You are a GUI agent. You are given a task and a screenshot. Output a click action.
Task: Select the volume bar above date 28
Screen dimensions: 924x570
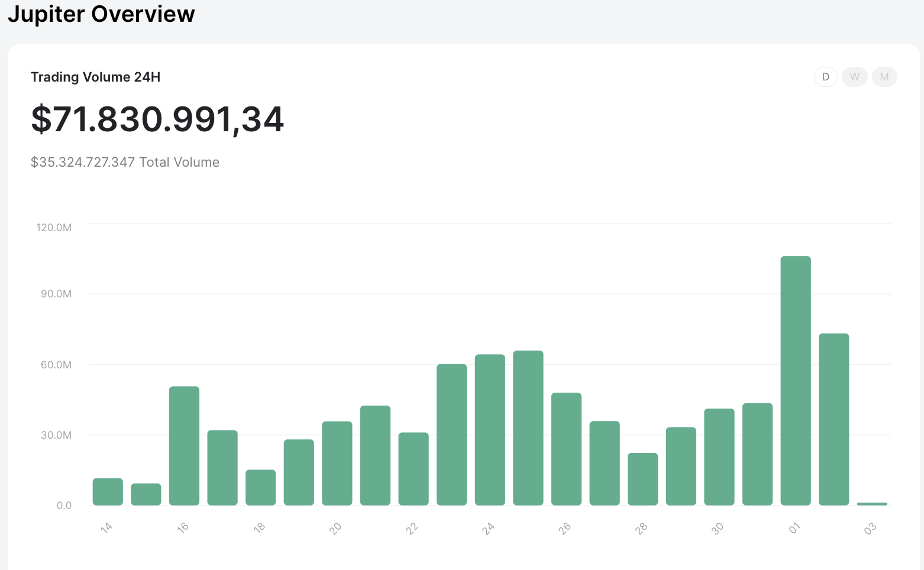(643, 479)
